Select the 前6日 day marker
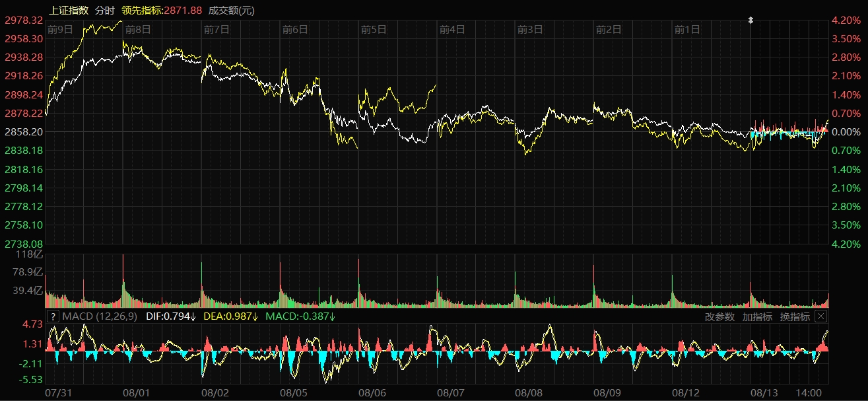The width and height of the screenshot is (868, 401). (295, 29)
